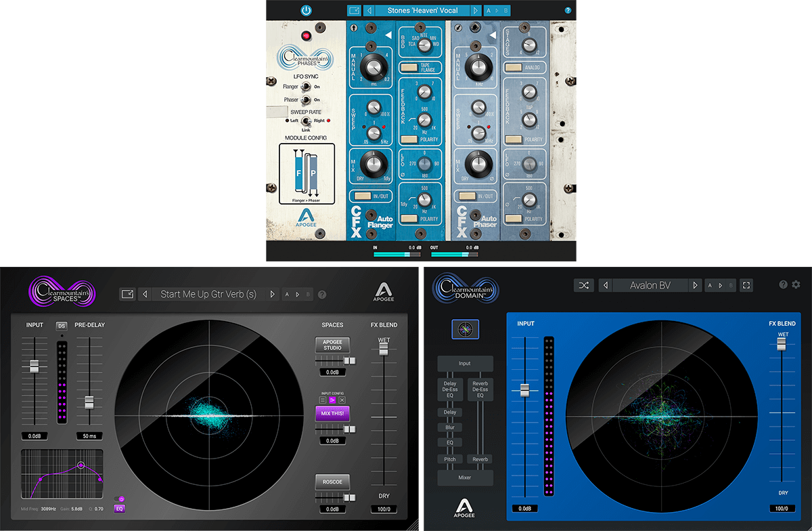Click the Apogee logo in Spaces

tap(384, 293)
